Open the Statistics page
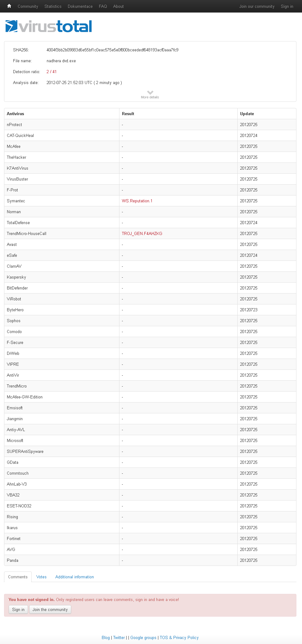This screenshot has height=644, width=302. 53,6
